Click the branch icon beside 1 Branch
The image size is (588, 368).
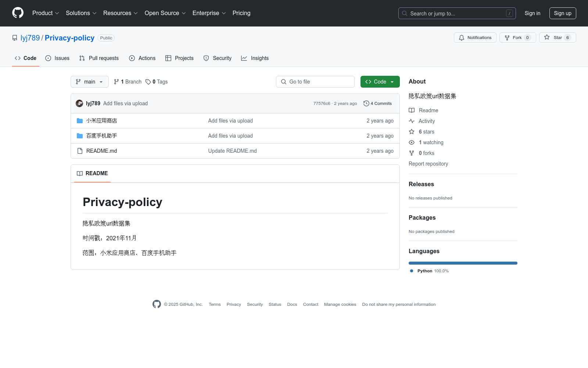[x=116, y=82]
